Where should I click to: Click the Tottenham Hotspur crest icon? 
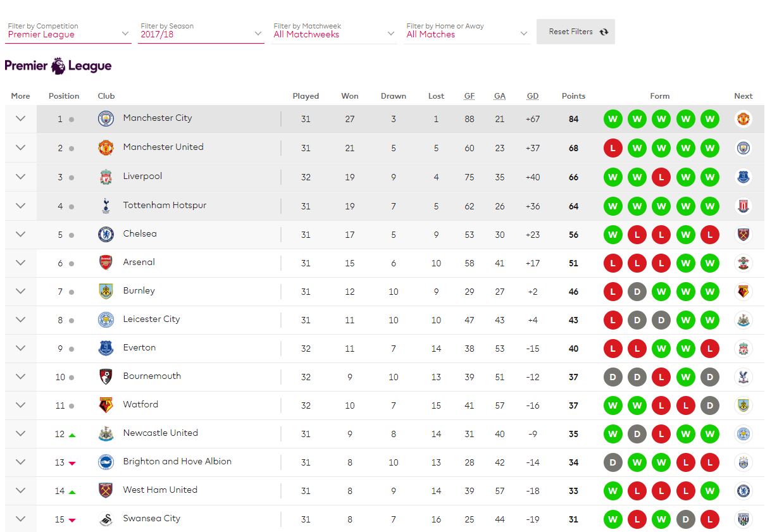tap(106, 206)
